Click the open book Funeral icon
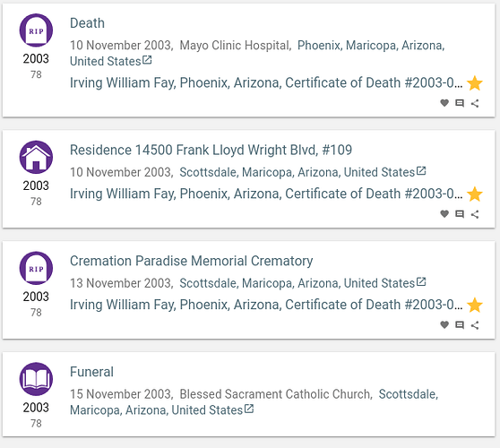The image size is (500, 448). point(36,379)
